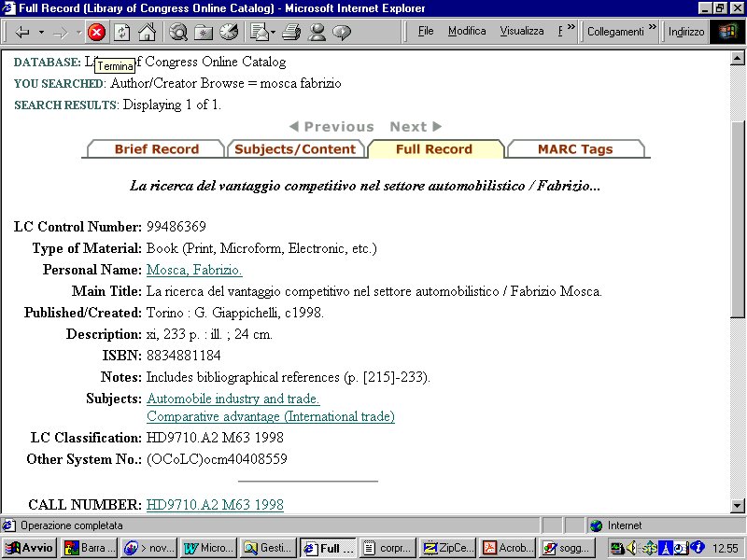Click the Refresh page icon
Image resolution: width=747 pixels, height=560 pixels.
click(121, 32)
